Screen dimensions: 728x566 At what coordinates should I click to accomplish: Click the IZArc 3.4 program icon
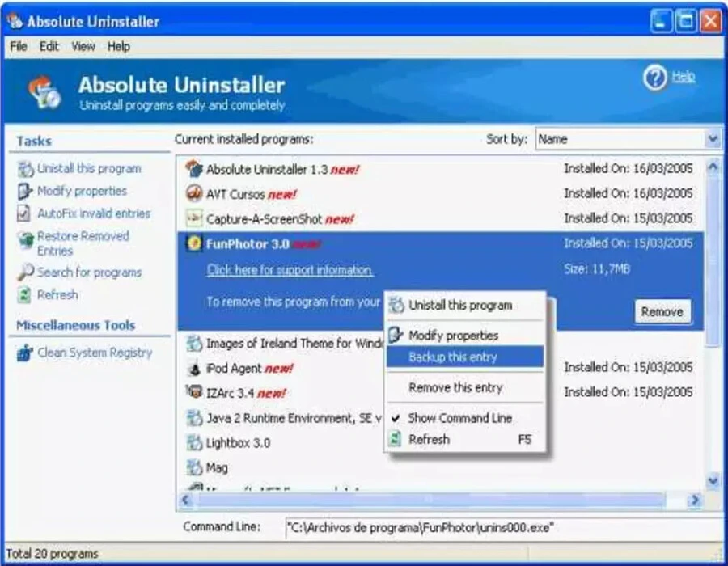[x=193, y=392]
